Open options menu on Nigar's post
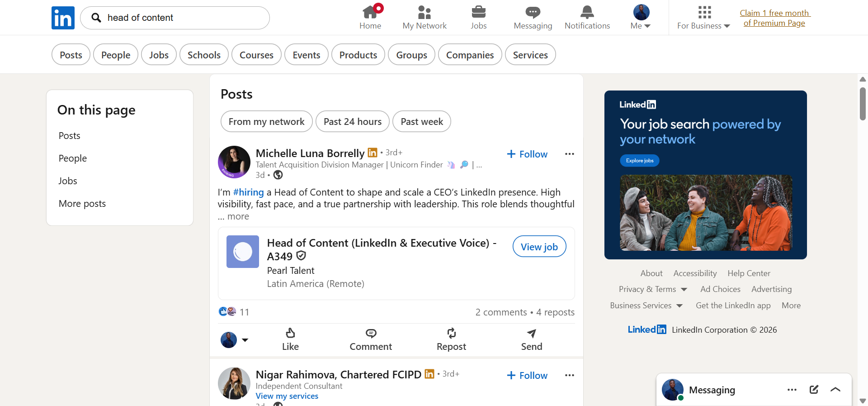The width and height of the screenshot is (868, 406). tap(570, 375)
